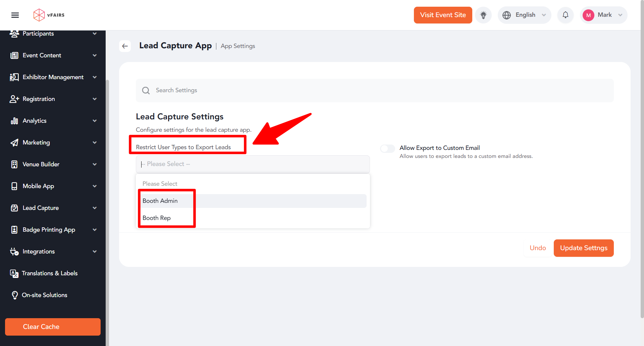The height and width of the screenshot is (346, 644).
Task: Click the Lead Capture Settings heading
Action: [179, 117]
